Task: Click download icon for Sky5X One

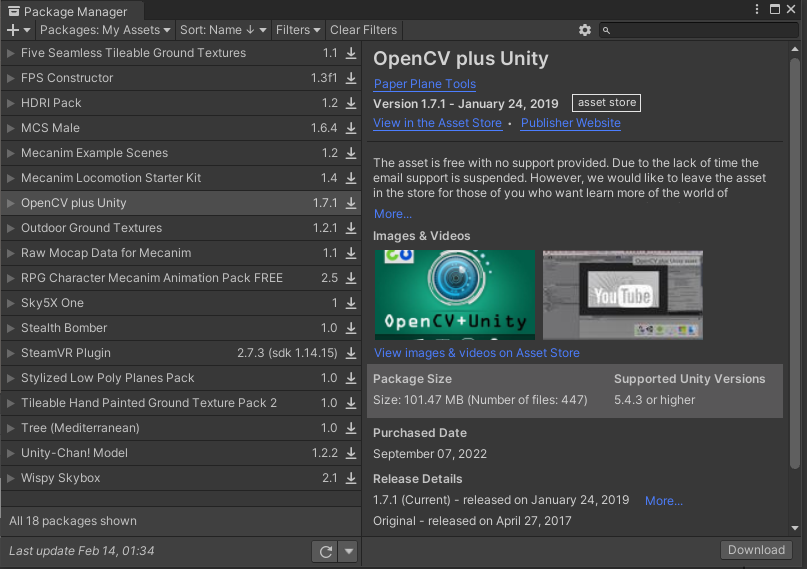Action: (351, 303)
